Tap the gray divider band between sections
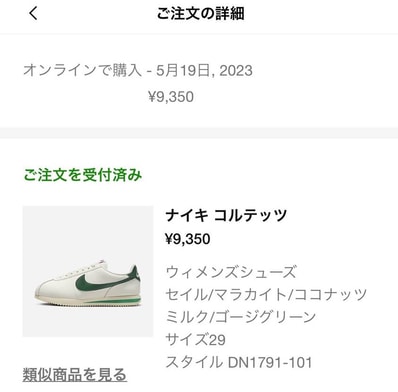 point(199,133)
